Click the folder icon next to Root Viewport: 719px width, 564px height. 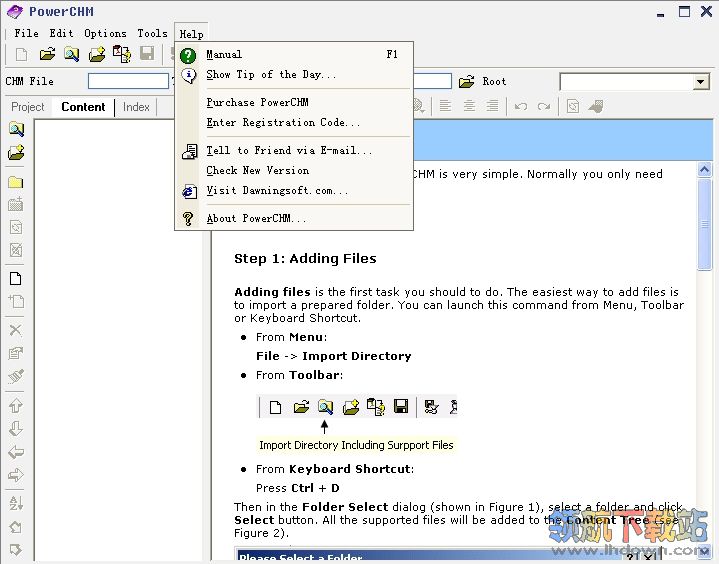466,82
